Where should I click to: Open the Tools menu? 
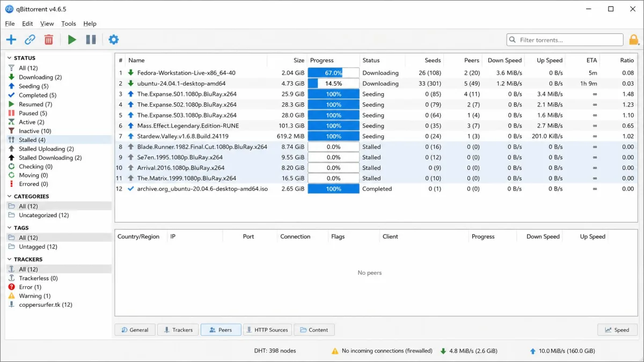69,24
